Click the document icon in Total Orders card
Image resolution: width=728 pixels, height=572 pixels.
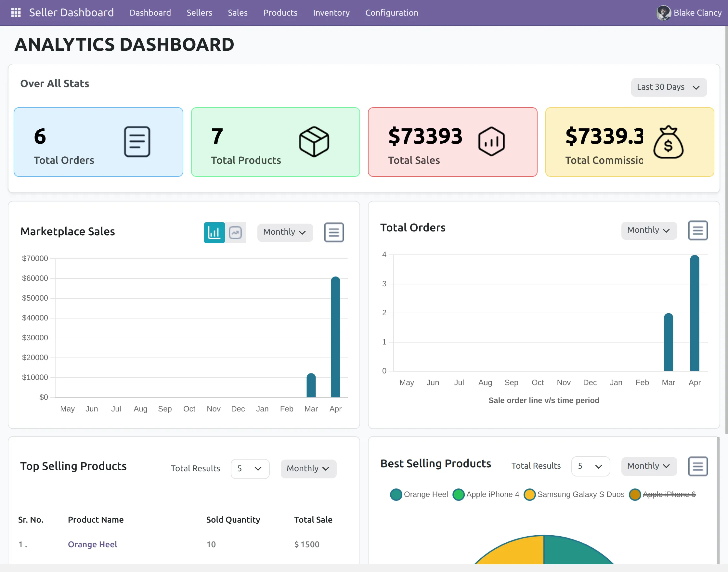[137, 142]
